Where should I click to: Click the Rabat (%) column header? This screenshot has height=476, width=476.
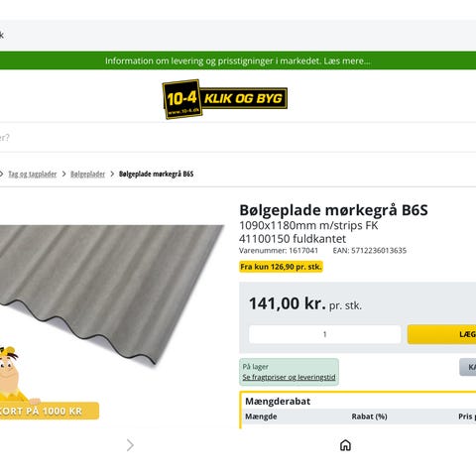(369, 416)
